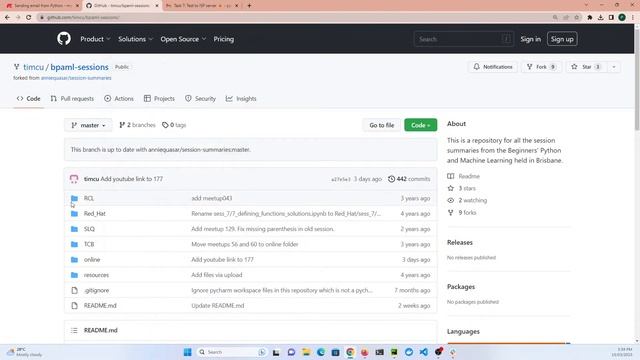View the 3 stars link
640x360 pixels.
pyautogui.click(x=462, y=188)
